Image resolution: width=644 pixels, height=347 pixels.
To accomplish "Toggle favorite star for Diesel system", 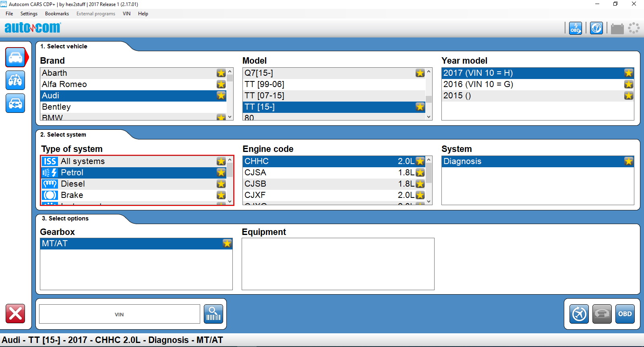I will click(221, 184).
